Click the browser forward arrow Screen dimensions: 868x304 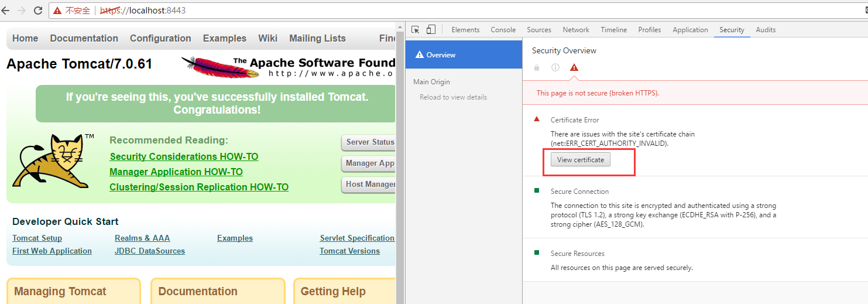22,11
